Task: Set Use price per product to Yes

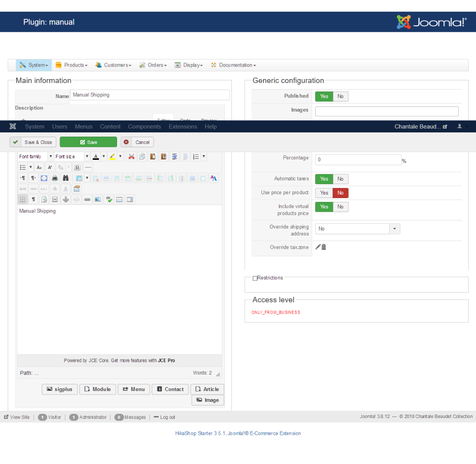Action: coord(324,193)
